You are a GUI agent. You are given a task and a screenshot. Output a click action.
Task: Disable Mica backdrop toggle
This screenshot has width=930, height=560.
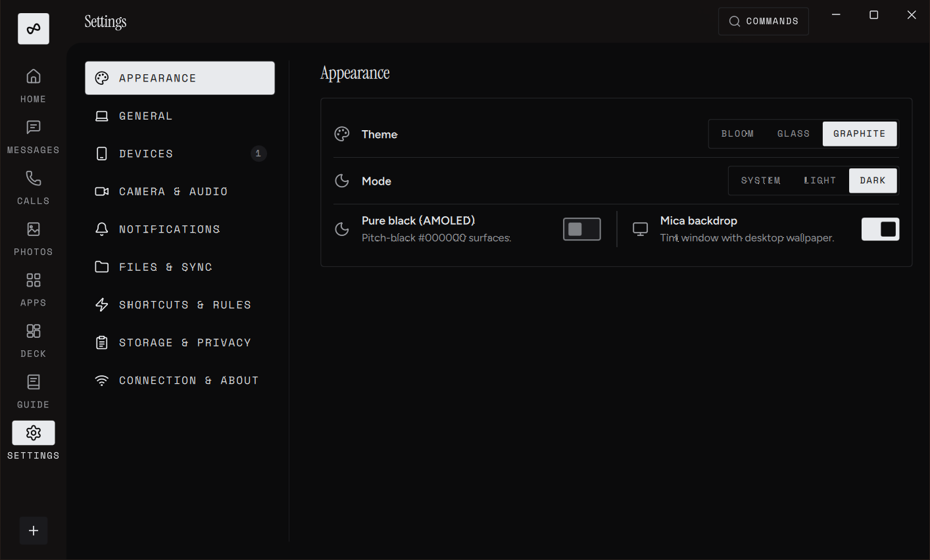coord(880,229)
